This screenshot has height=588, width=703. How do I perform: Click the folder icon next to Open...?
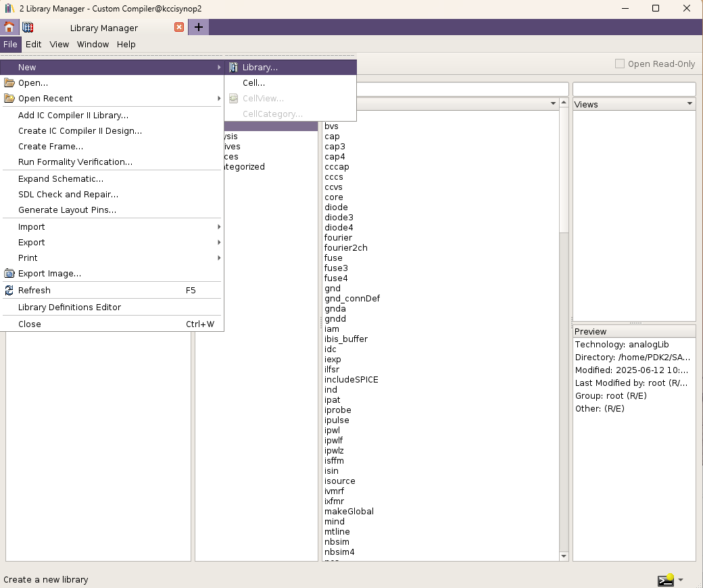tap(9, 83)
